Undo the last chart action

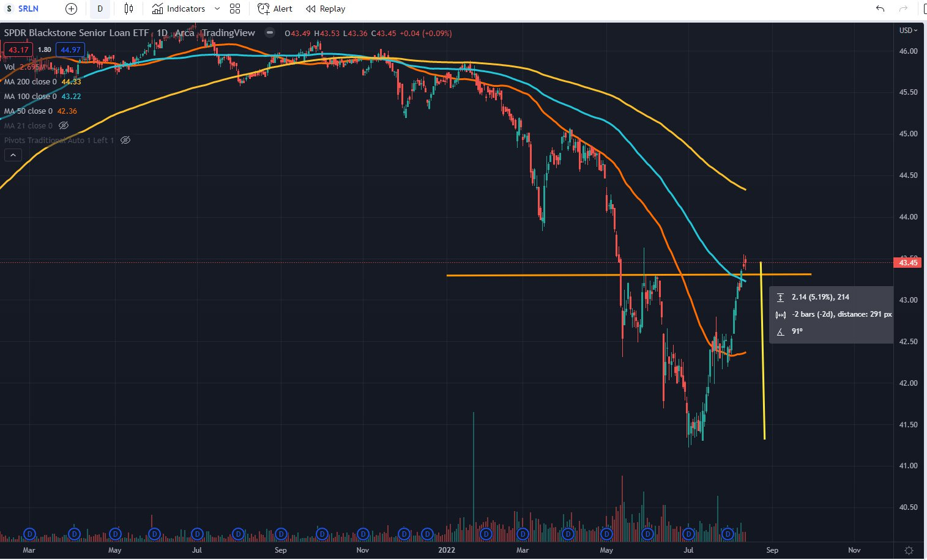click(880, 9)
